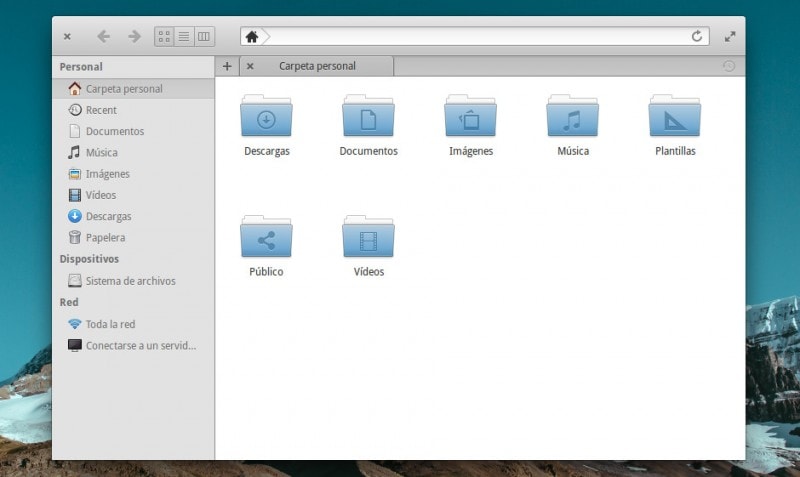
Task: Click Conectarse a un servidor entry
Action: 133,346
